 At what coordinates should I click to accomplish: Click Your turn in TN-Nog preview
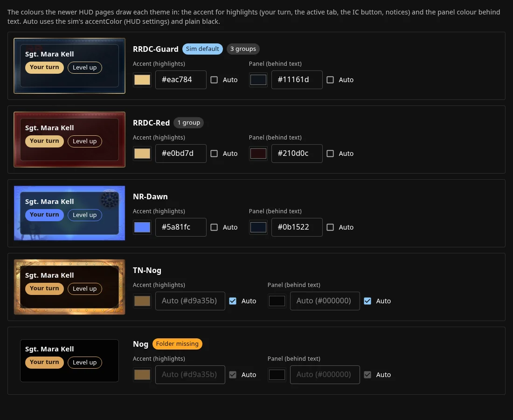(44, 289)
